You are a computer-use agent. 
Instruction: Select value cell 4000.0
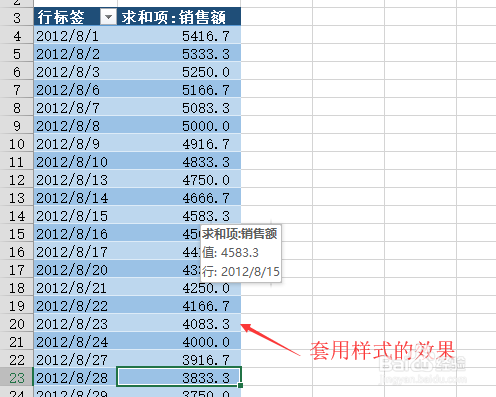(x=179, y=342)
